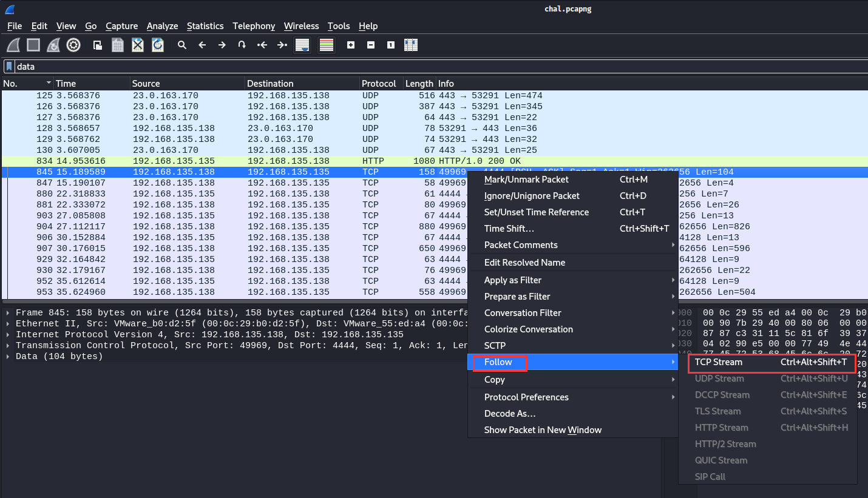Click the display filter bookmark icon
This screenshot has height=498, width=868.
click(x=9, y=66)
